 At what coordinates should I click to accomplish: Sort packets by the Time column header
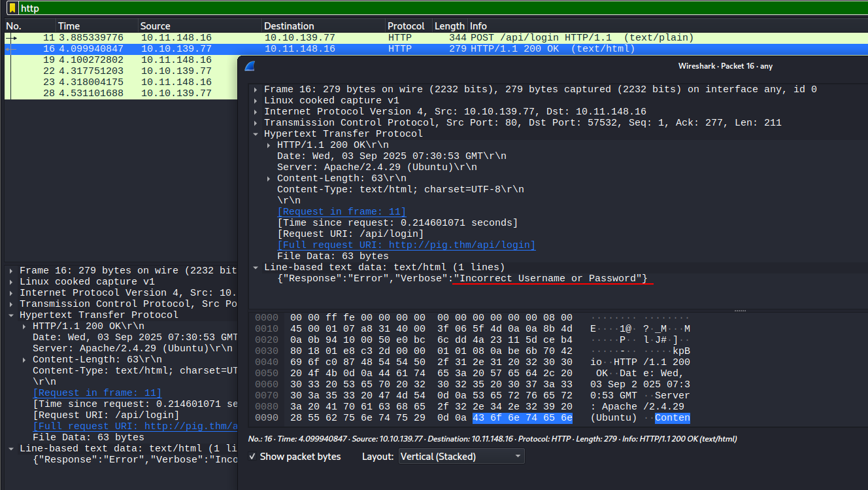pyautogui.click(x=69, y=26)
